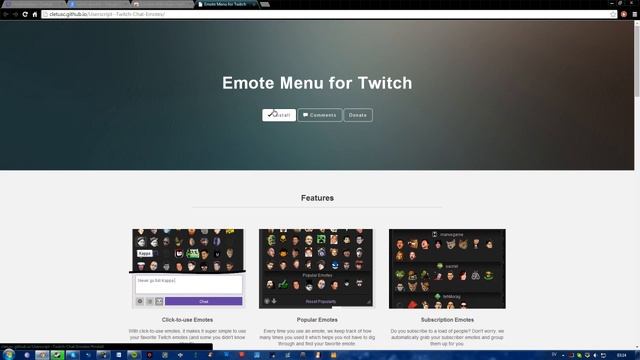This screenshot has width=640, height=360.
Task: Click the 'Subscription Emotes' caption
Action: point(447,320)
